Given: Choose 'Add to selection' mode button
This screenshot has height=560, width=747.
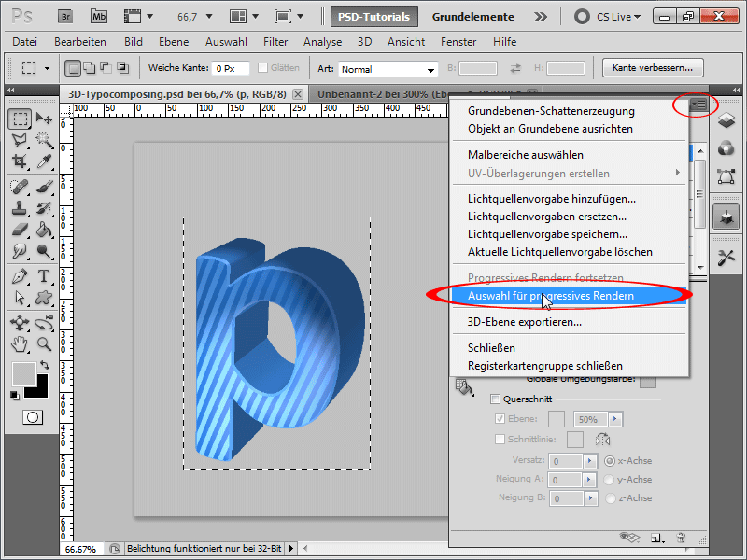Looking at the screenshot, I should [89, 68].
